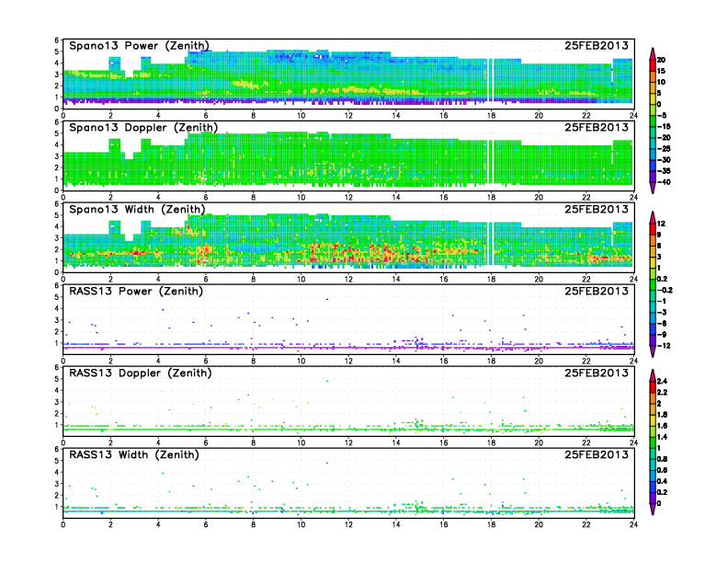
Task: Click hour 12 tick label under RASS13 Width
Action: pyautogui.click(x=348, y=525)
